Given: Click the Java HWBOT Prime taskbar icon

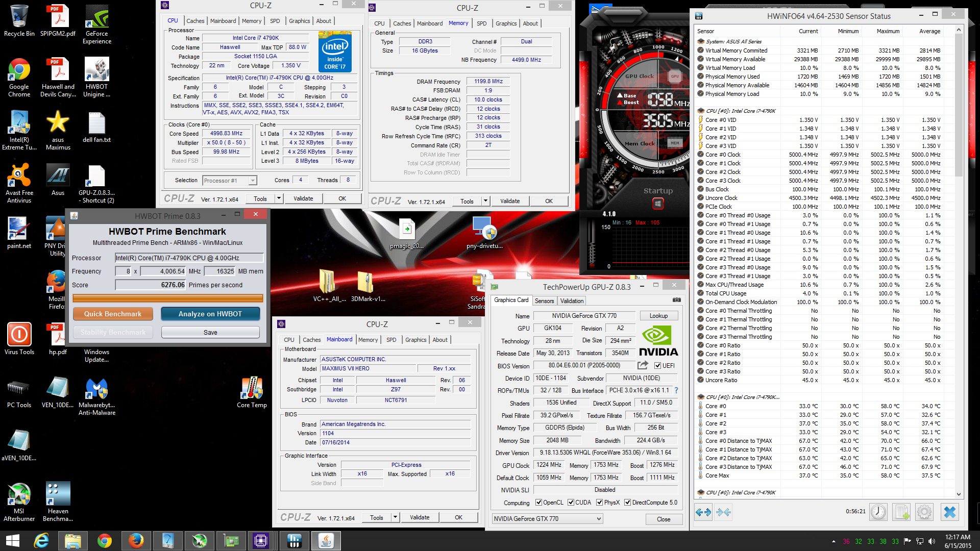Looking at the screenshot, I should [326, 541].
